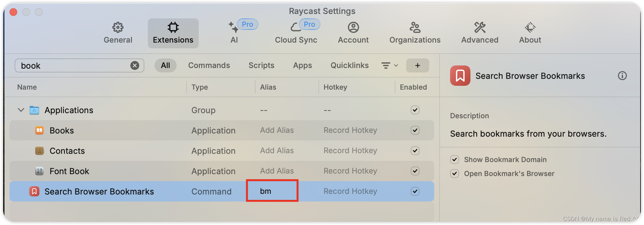The width and height of the screenshot is (644, 225).
Task: Sort by the Enabled column header
Action: [413, 87]
